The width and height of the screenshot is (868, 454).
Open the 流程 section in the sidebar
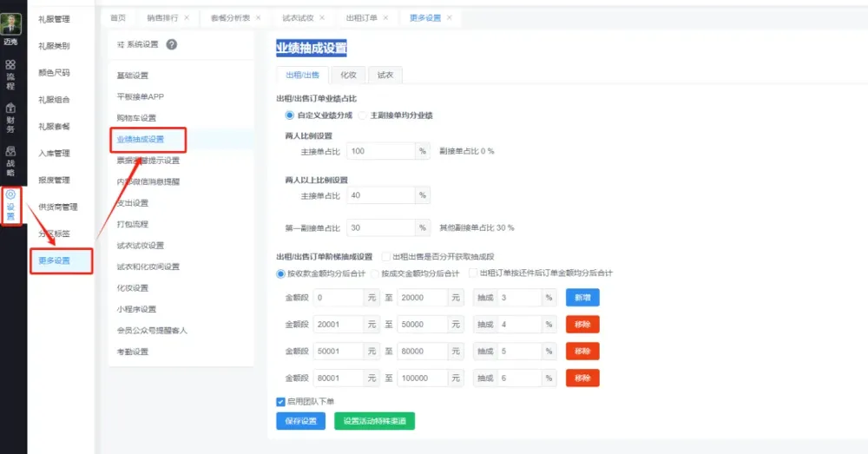click(10, 75)
